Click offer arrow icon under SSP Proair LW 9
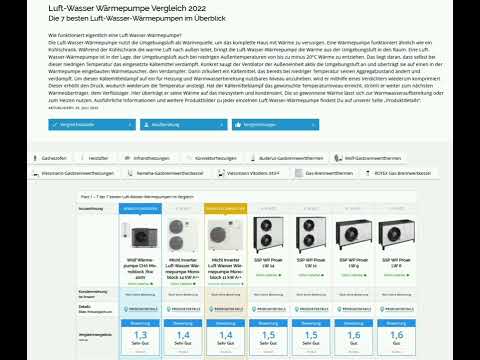 [365, 275]
